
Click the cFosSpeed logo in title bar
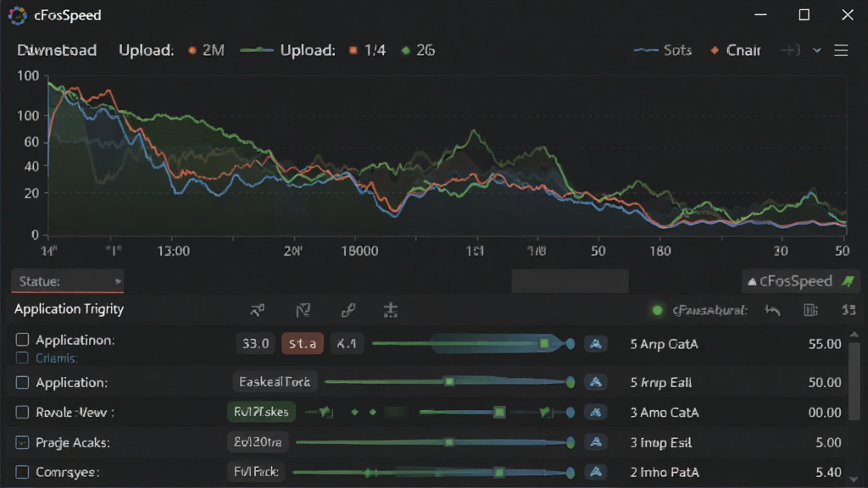(18, 15)
